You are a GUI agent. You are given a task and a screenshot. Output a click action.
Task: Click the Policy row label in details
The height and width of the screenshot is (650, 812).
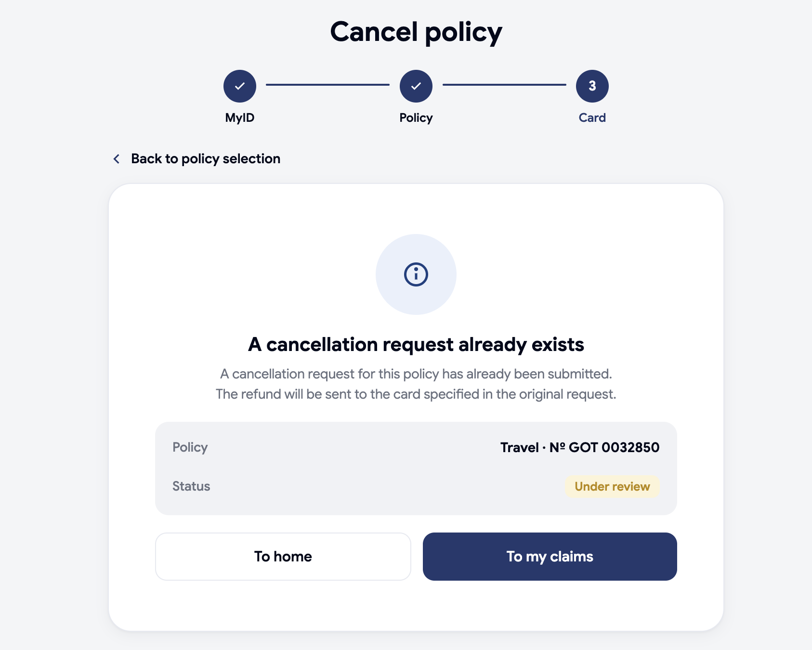[190, 447]
